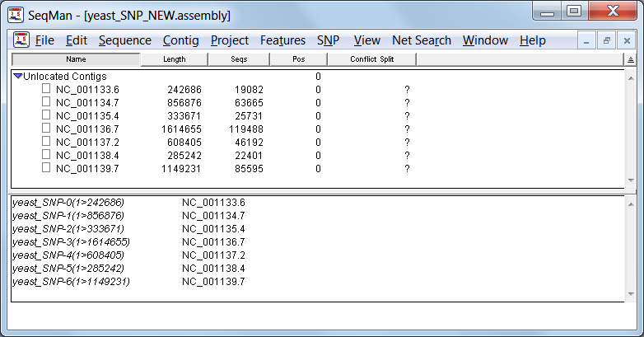Open the Help menu
644x337 pixels.
(x=532, y=40)
